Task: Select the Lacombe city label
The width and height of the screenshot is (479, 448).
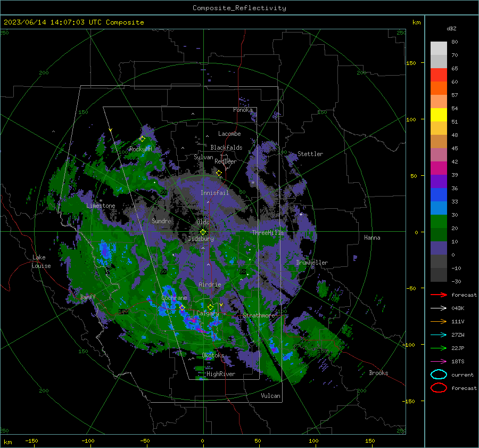Action: (x=229, y=134)
